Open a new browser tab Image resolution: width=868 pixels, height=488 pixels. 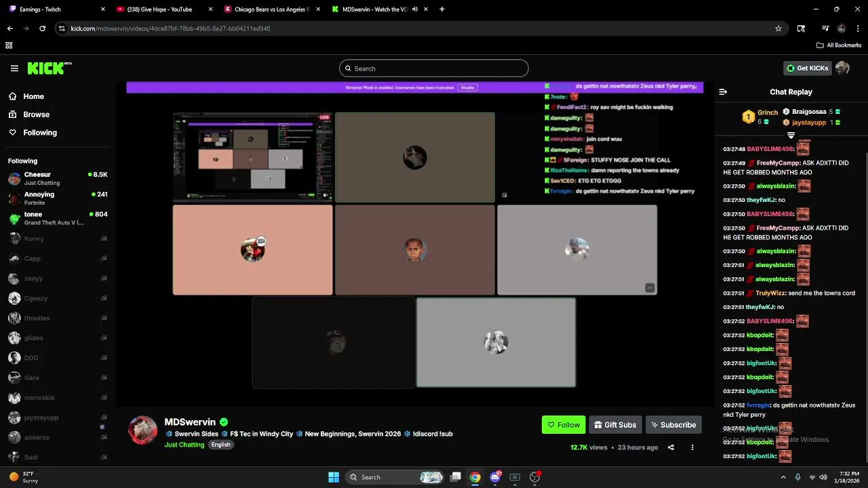pyautogui.click(x=442, y=9)
